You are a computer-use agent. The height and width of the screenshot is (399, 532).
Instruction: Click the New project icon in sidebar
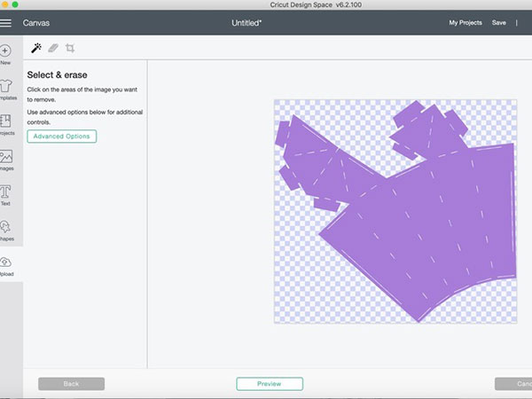(5, 56)
